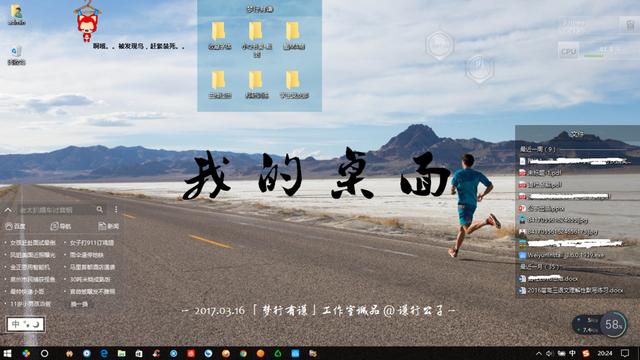Click the volume speaker tray icon
This screenshot has width=640, height=360.
click(550, 353)
